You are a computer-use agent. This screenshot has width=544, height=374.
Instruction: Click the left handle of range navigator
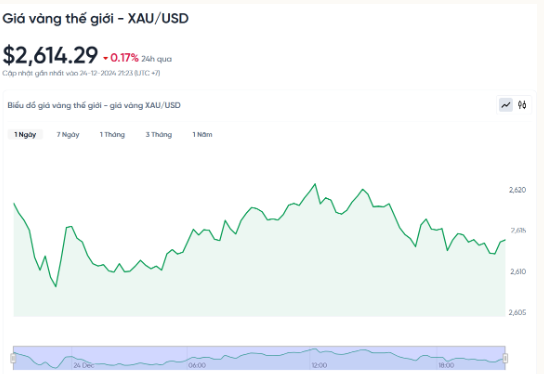coord(13,358)
